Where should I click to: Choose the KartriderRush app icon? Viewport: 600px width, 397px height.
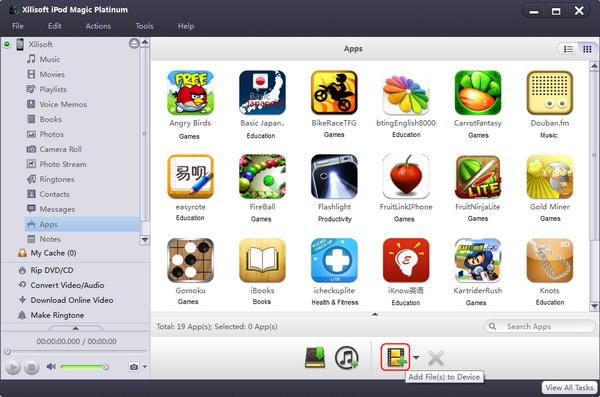click(x=478, y=260)
